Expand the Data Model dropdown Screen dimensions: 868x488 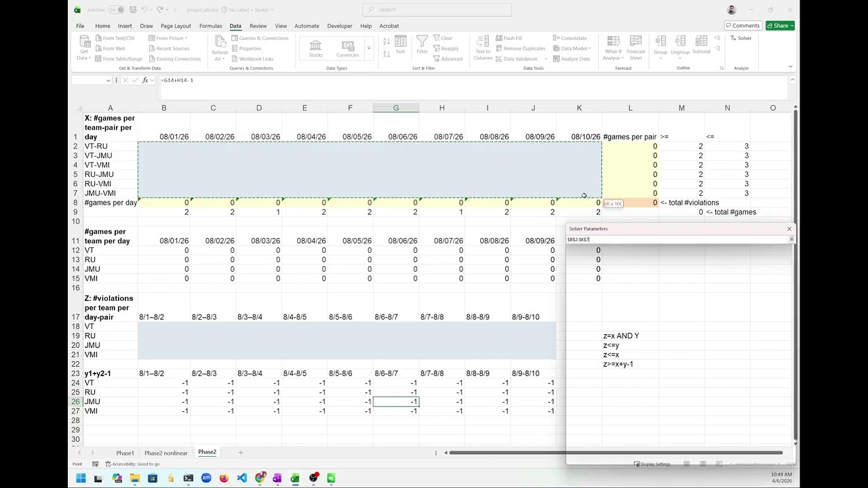coord(590,48)
